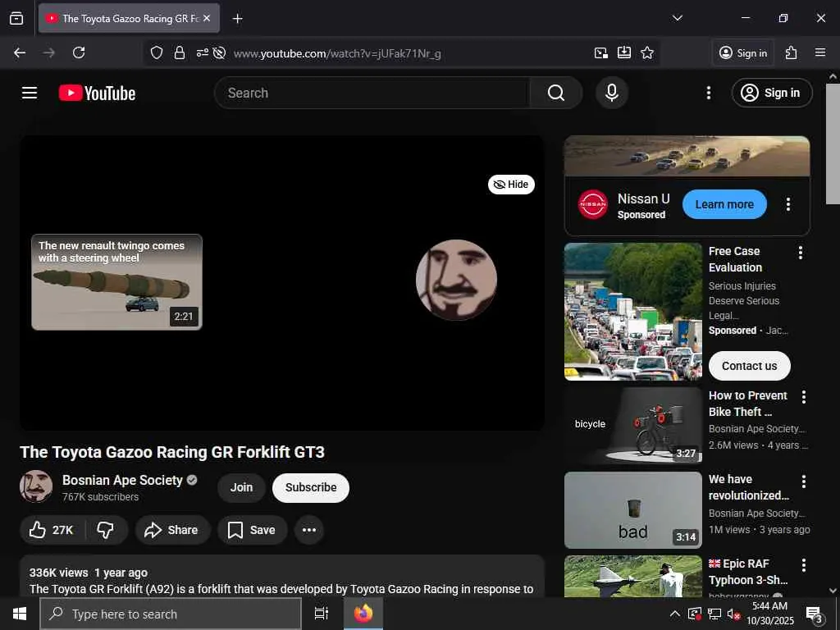840x630 pixels.
Task: Open Firefox application menu
Action: coord(820,52)
